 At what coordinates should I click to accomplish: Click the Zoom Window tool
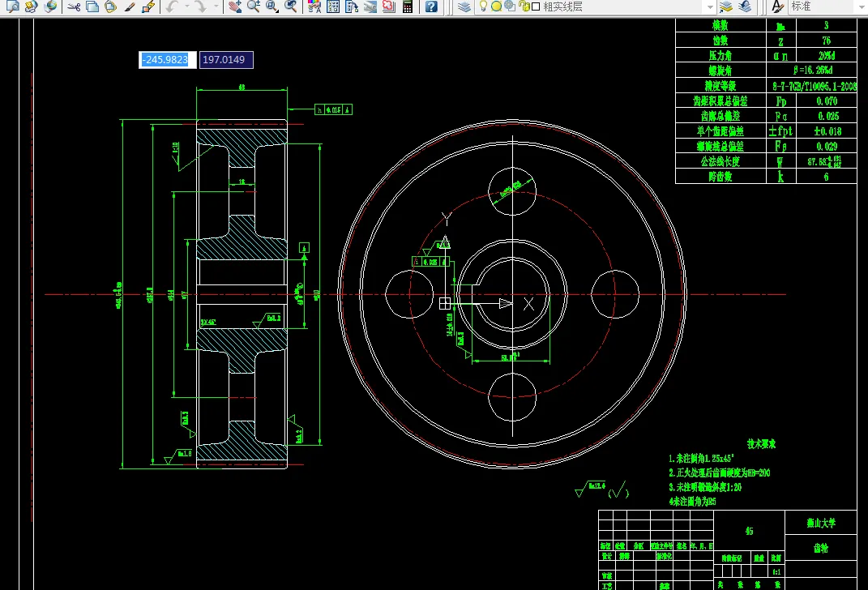(272, 6)
